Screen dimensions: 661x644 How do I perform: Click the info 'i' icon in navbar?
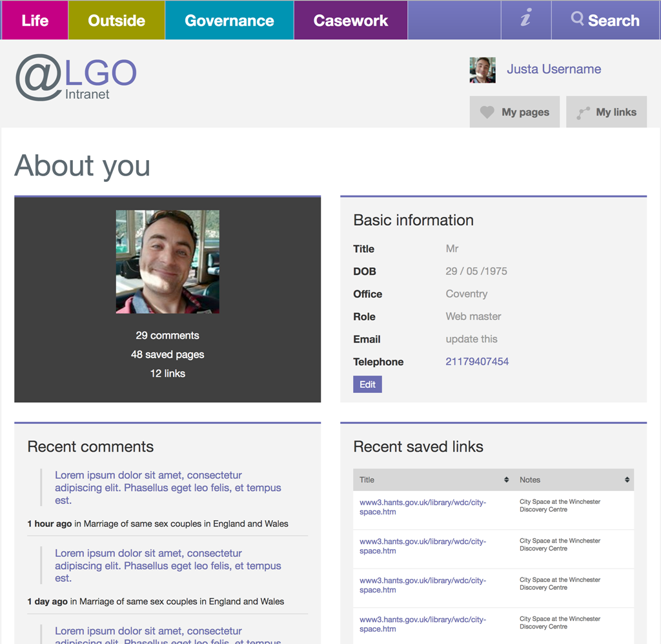click(x=526, y=20)
